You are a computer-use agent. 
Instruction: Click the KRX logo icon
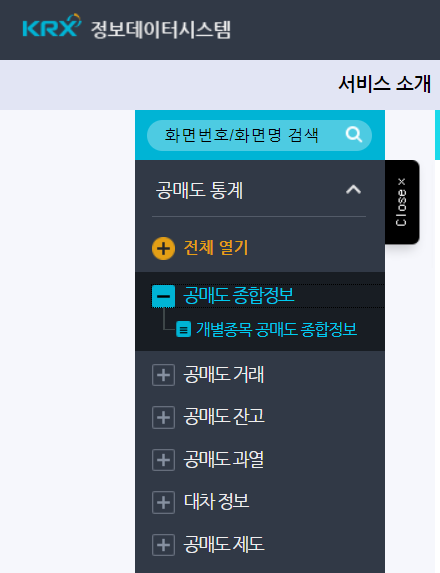click(52, 26)
